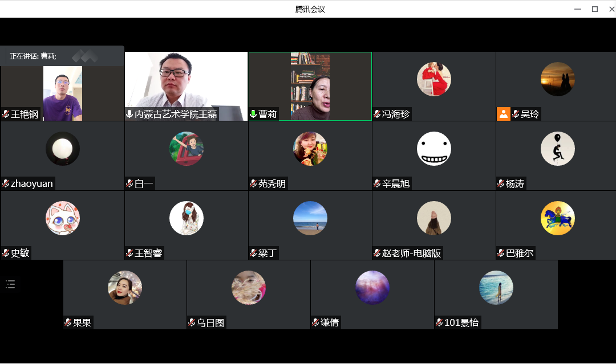This screenshot has width=616, height=364.
Task: Click 辛晨旭's smiley avatar
Action: pyautogui.click(x=433, y=148)
